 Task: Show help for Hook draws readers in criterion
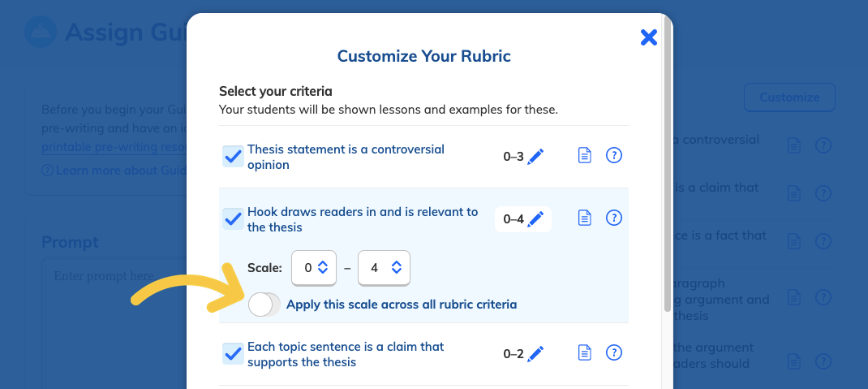tap(614, 218)
